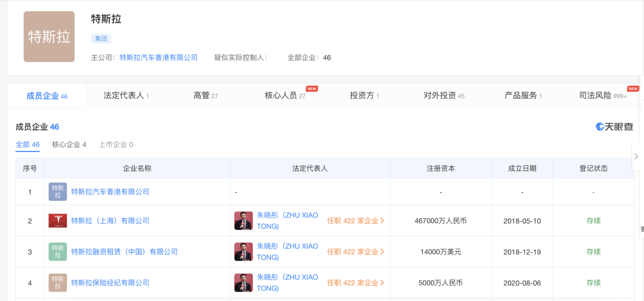Open the 核心人员 tab

tap(285, 96)
